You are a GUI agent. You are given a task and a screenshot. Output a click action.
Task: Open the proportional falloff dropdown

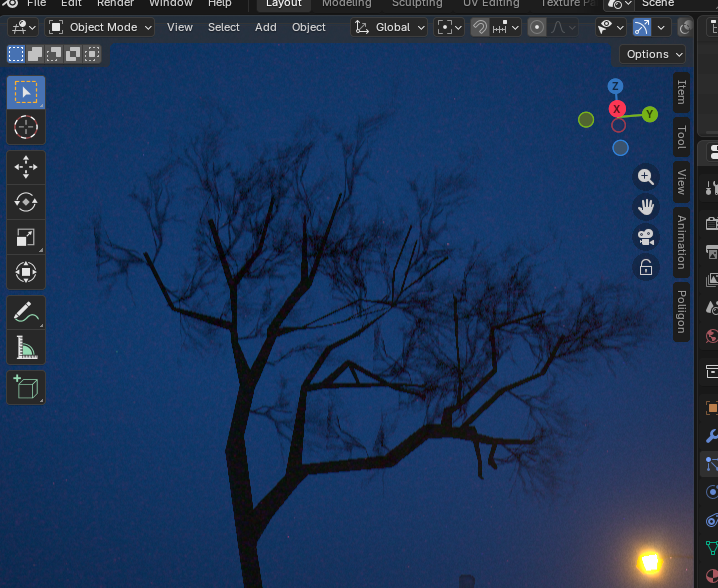[x=562, y=27]
